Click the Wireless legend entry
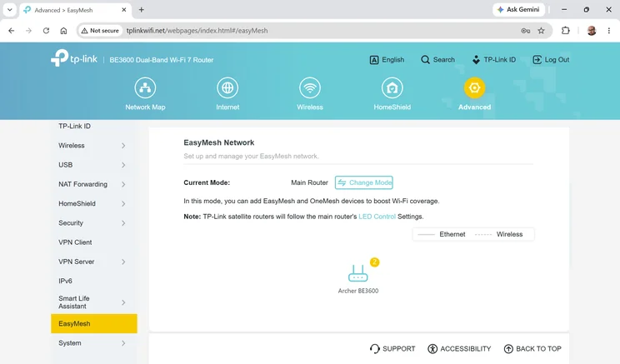The height and width of the screenshot is (364, 620). coord(498,234)
